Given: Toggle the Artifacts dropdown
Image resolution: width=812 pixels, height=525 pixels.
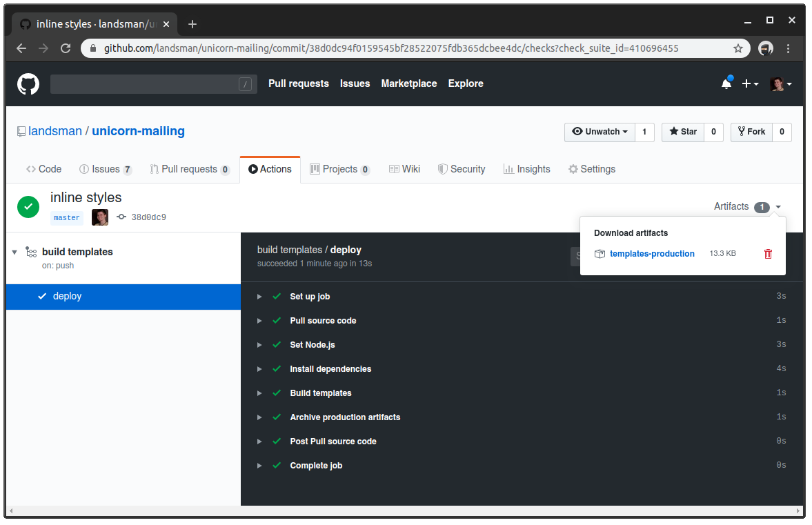Looking at the screenshot, I should [x=747, y=206].
